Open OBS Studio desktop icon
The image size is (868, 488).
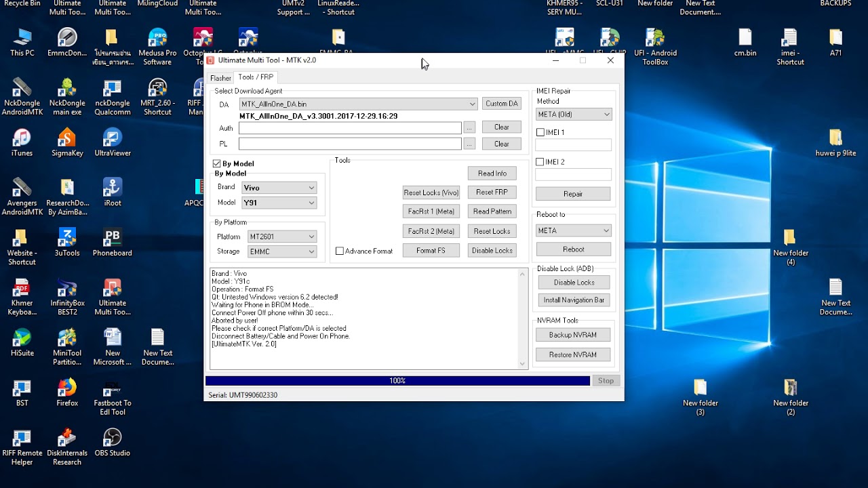[x=113, y=443]
